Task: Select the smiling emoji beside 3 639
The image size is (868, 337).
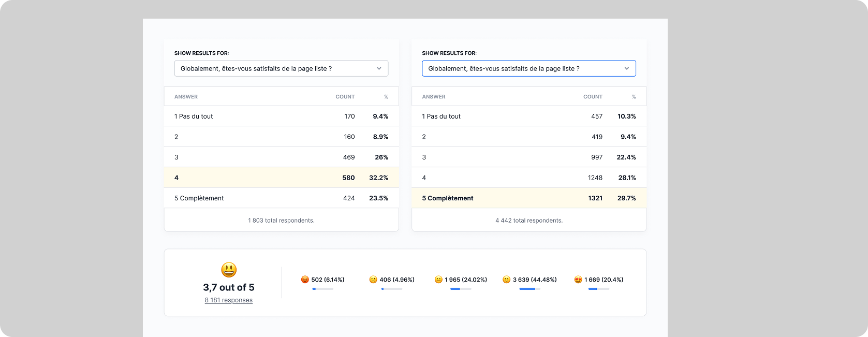Action: coord(507,280)
